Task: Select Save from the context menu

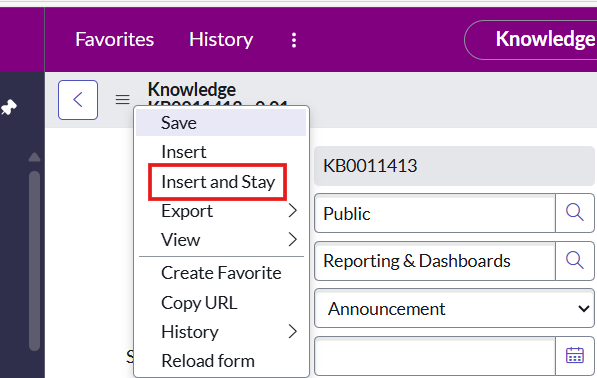Action: (x=221, y=123)
